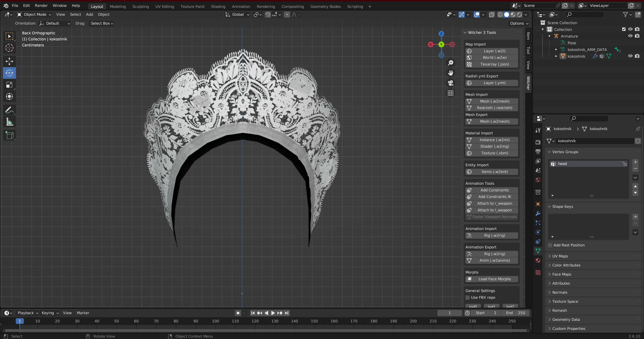Choose the Transform tool

tap(9, 97)
